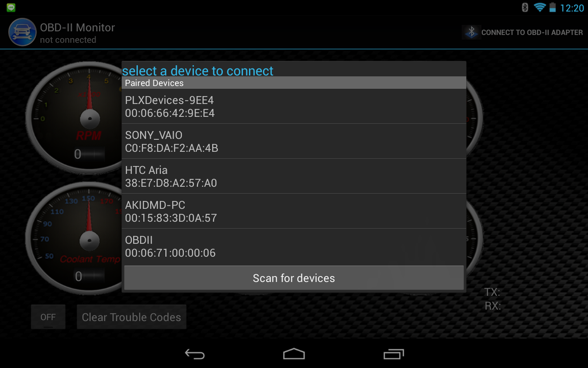Tap the battery indicator in status bar
The image size is (588, 368).
pyautogui.click(x=553, y=7)
